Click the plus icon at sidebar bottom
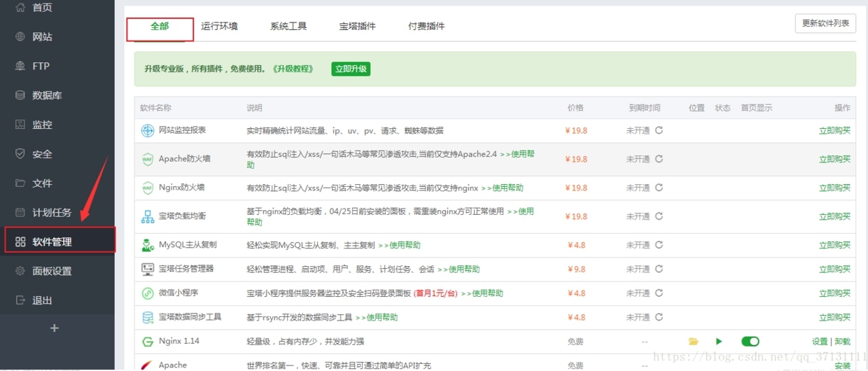Screen dimensions: 868x371 55,328
